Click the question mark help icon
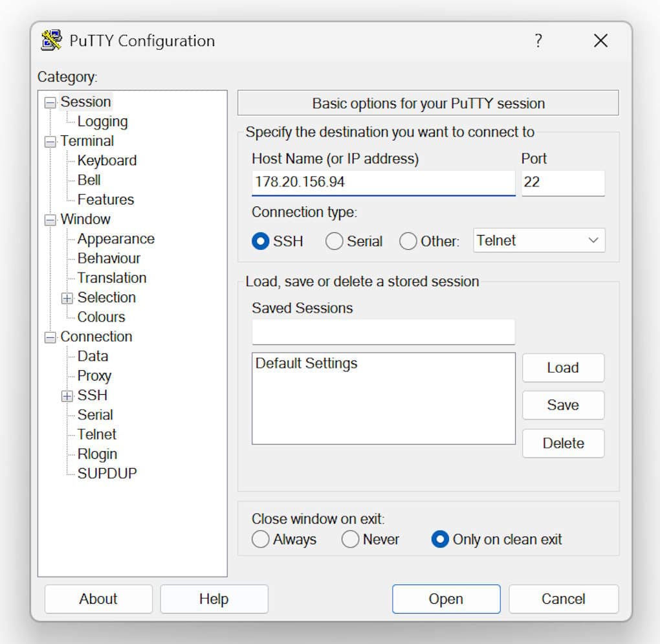Screen dimensions: 660x644 click(538, 41)
